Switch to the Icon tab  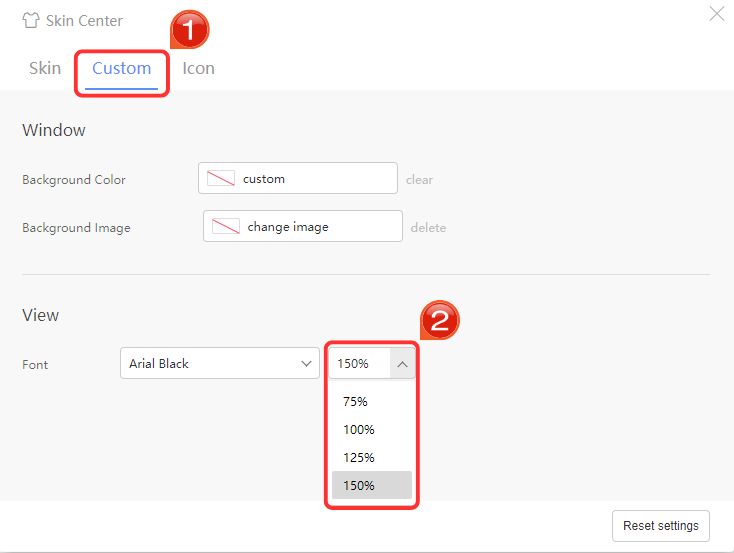[x=198, y=68]
